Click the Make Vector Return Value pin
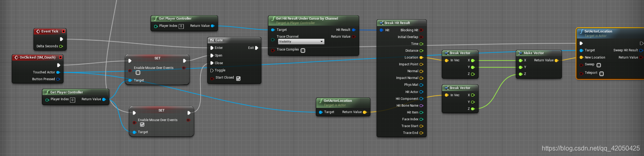This screenshot has height=156, width=644. click(x=556, y=60)
